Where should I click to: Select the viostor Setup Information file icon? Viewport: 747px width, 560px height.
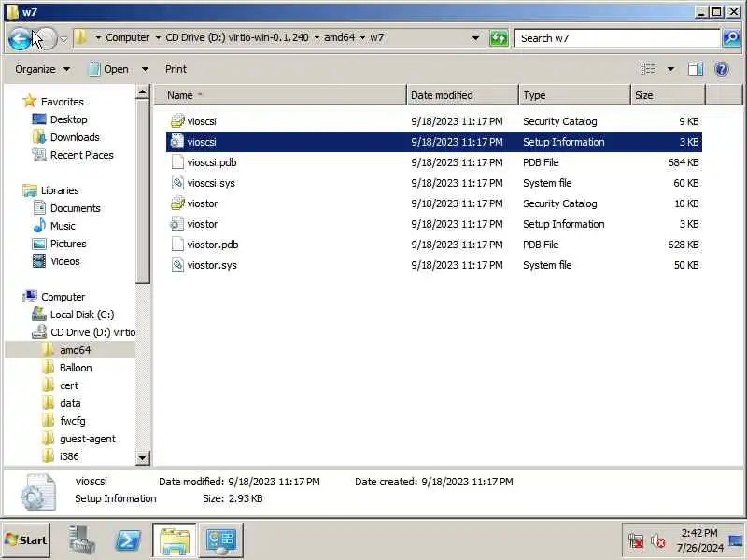[x=177, y=223]
